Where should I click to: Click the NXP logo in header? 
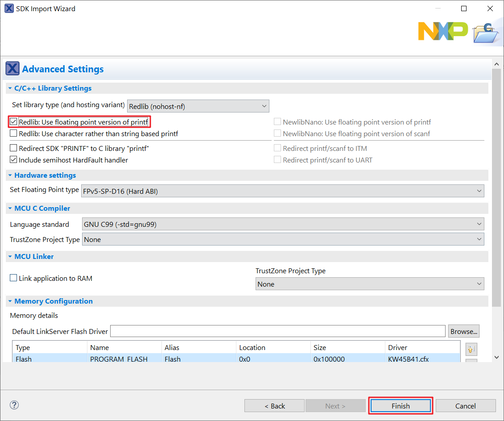442,31
